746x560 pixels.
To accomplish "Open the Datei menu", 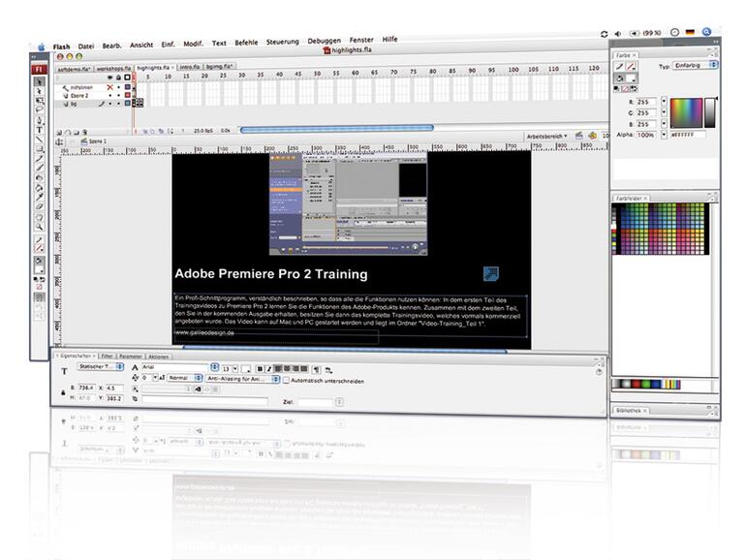I will [x=86, y=47].
